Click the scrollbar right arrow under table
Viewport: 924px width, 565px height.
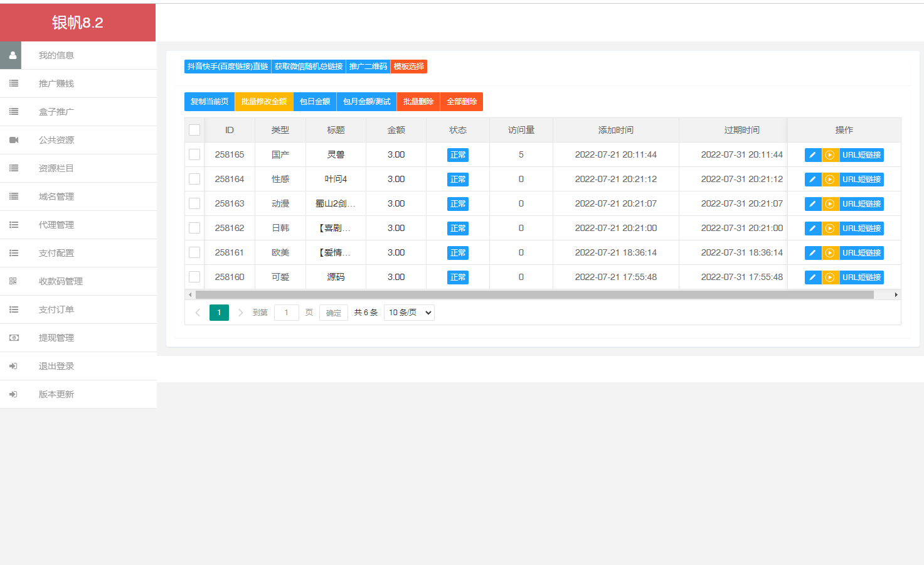pos(896,294)
